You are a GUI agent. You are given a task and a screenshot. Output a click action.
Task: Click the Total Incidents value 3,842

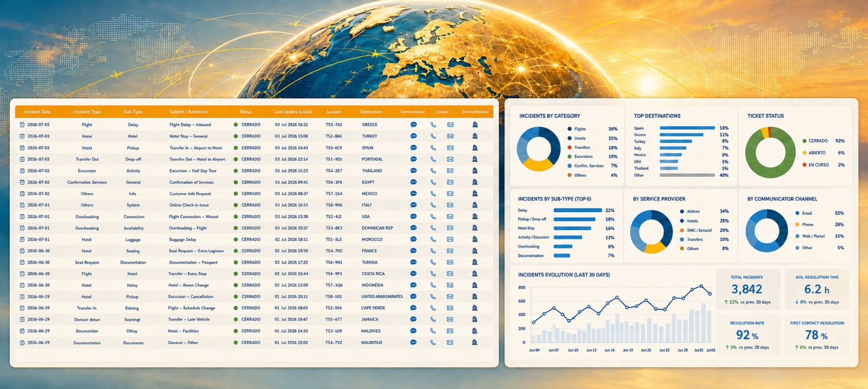tap(746, 289)
